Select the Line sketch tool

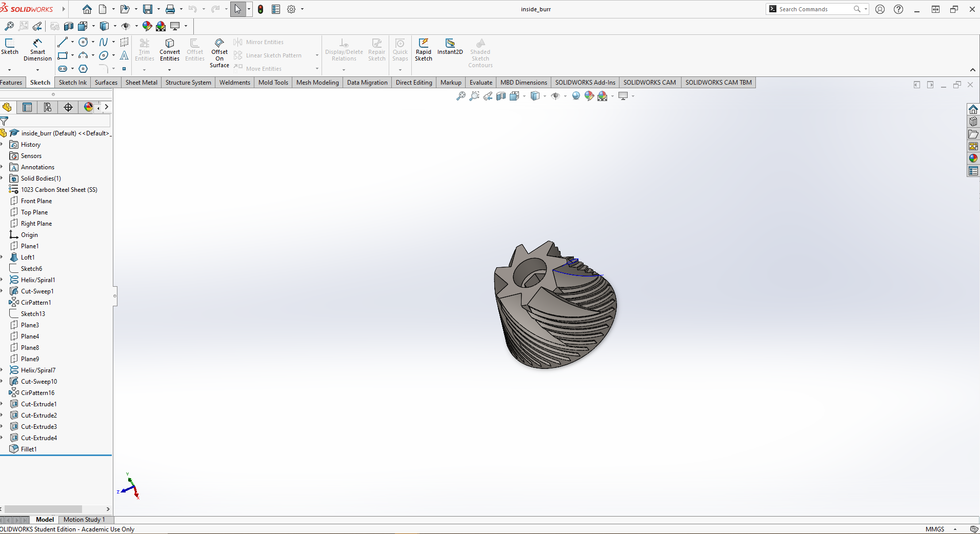click(63, 42)
